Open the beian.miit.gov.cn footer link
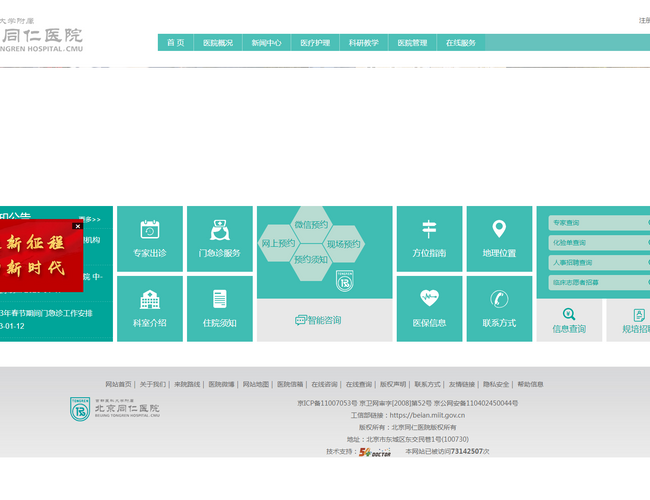650x500 pixels. pos(427,415)
